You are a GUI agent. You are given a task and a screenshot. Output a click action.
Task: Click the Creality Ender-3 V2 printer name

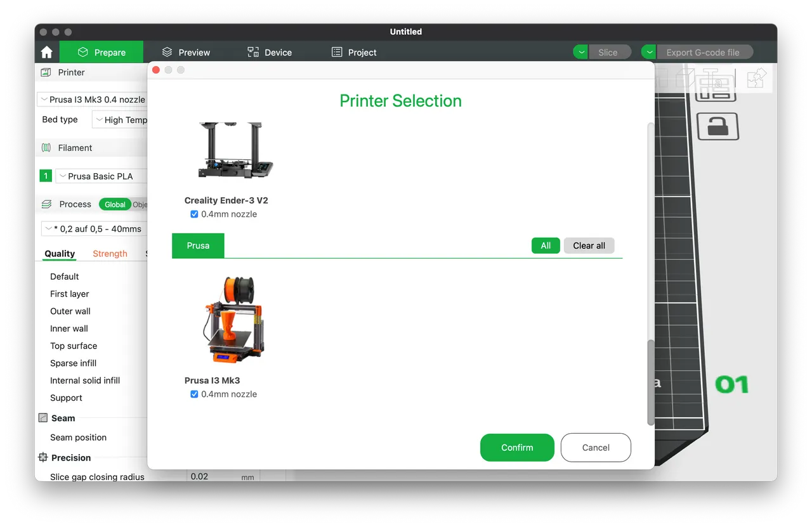tap(226, 200)
